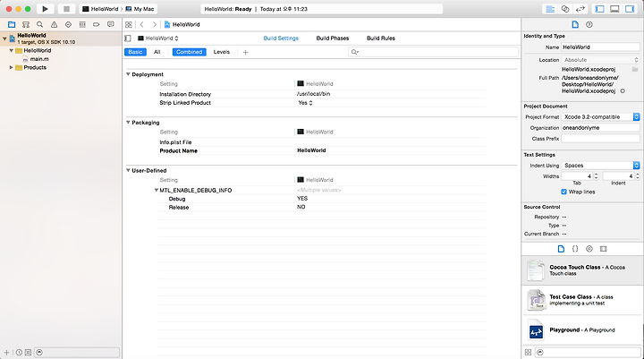Open the Build Rules tab
644x359 pixels.
pos(381,38)
